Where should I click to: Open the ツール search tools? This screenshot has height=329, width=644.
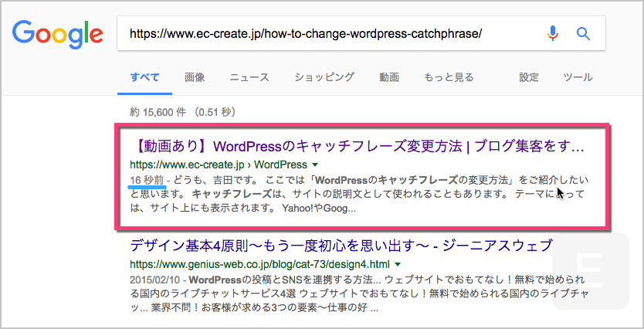click(x=578, y=76)
